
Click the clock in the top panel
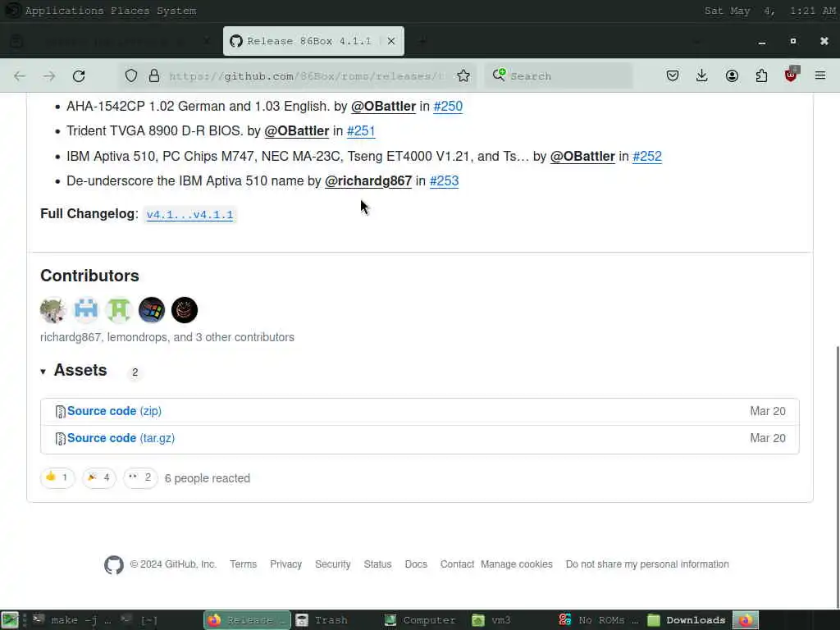click(x=769, y=11)
